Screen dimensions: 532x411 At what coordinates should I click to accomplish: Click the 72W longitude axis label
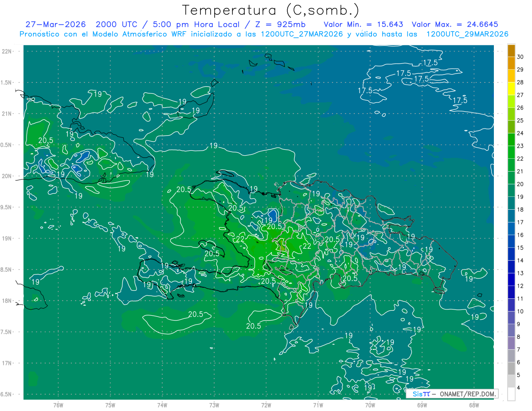[266, 405]
